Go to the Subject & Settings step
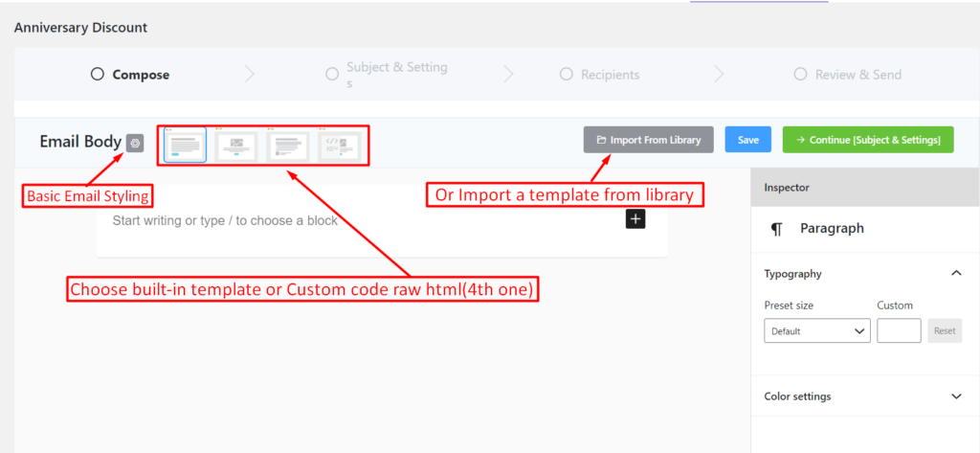The width and height of the screenshot is (980, 453). click(x=397, y=75)
